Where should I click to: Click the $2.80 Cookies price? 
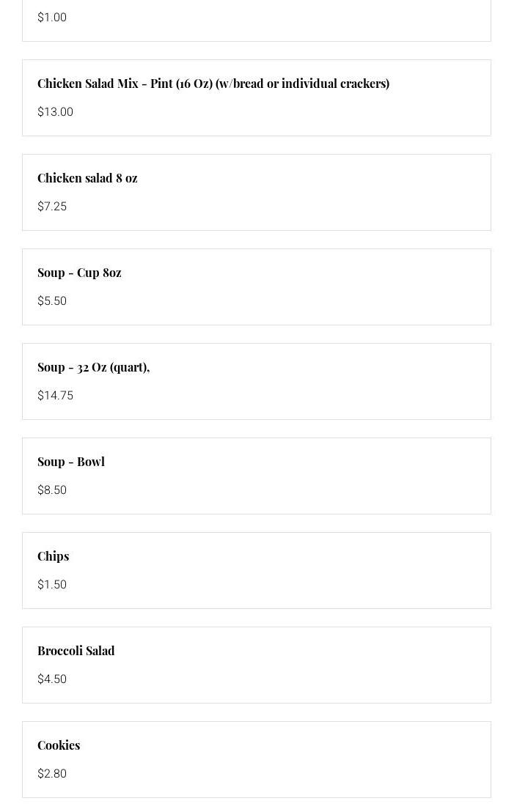click(x=52, y=774)
